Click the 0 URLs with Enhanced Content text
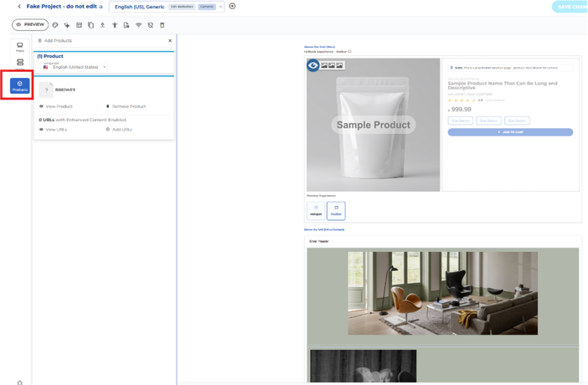 point(83,120)
